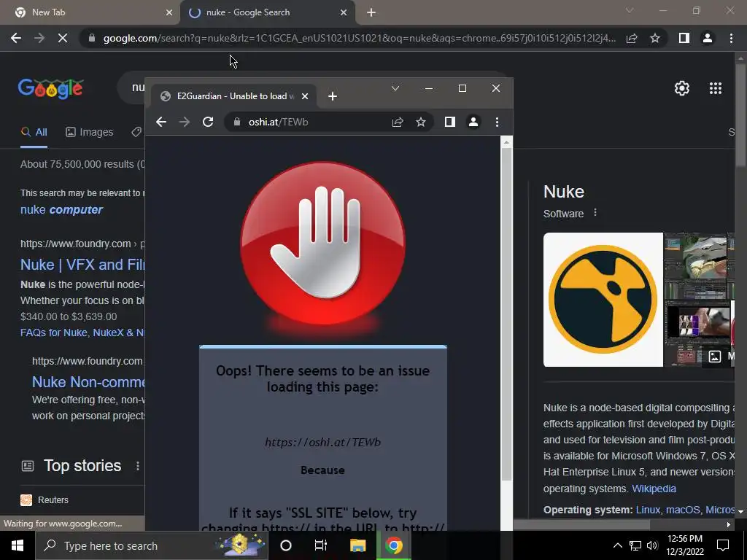This screenshot has height=560, width=747.
Task: Open Cortana circle on the taskbar
Action: 286,545
